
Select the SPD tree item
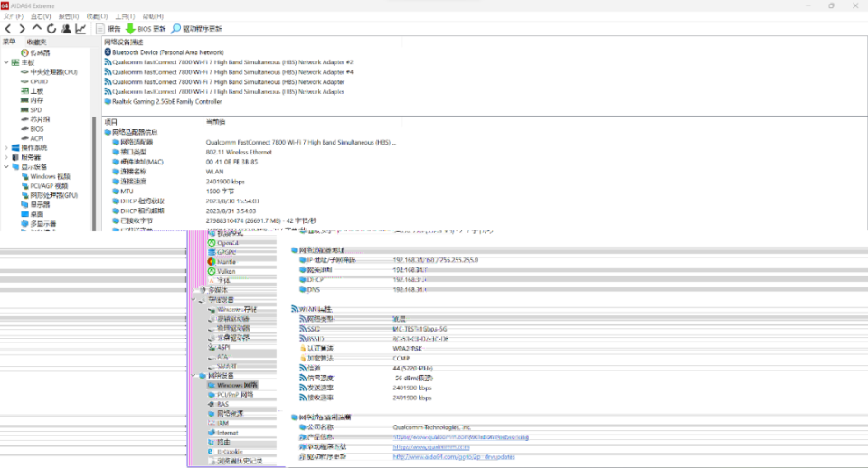(31, 109)
